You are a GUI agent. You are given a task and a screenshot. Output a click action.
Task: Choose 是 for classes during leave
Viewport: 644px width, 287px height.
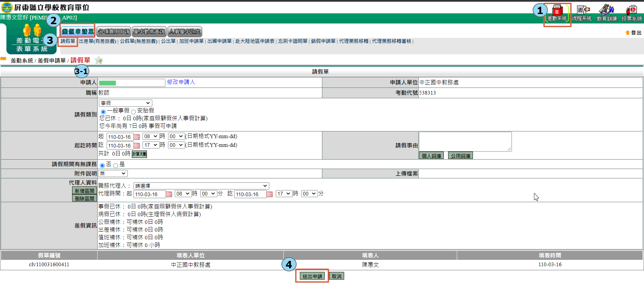[x=116, y=165]
